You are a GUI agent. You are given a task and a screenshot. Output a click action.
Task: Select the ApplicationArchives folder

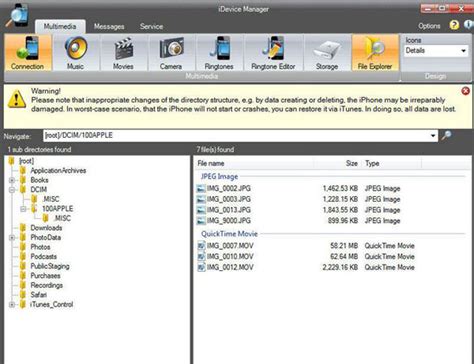[58, 171]
